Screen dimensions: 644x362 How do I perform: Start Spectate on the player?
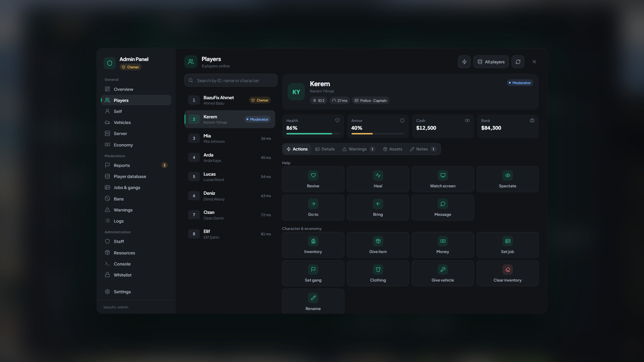coord(507,179)
